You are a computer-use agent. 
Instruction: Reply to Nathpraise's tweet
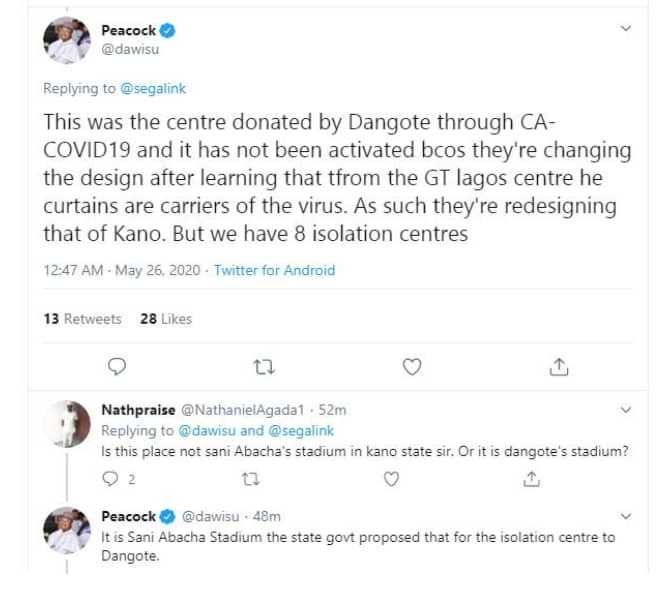tap(112, 480)
